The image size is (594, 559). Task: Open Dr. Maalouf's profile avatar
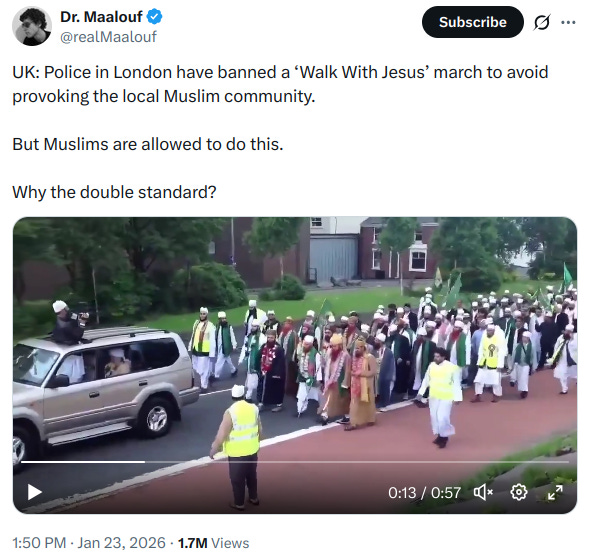32,26
